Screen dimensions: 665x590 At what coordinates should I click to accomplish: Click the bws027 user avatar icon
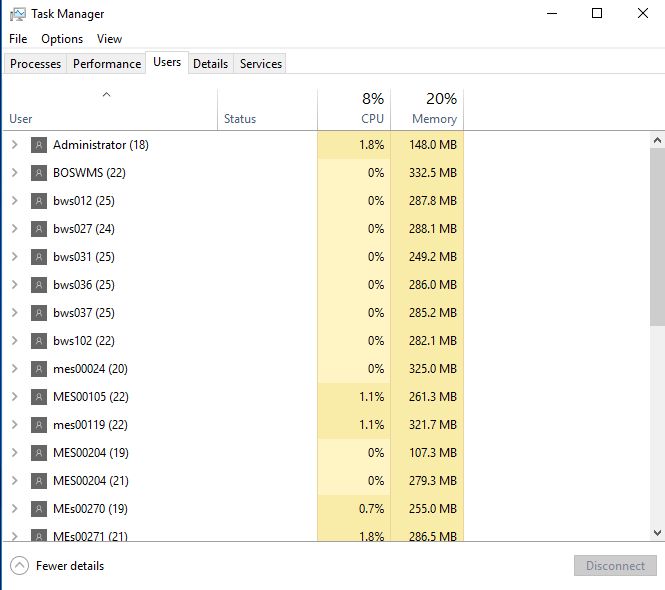[x=39, y=229]
